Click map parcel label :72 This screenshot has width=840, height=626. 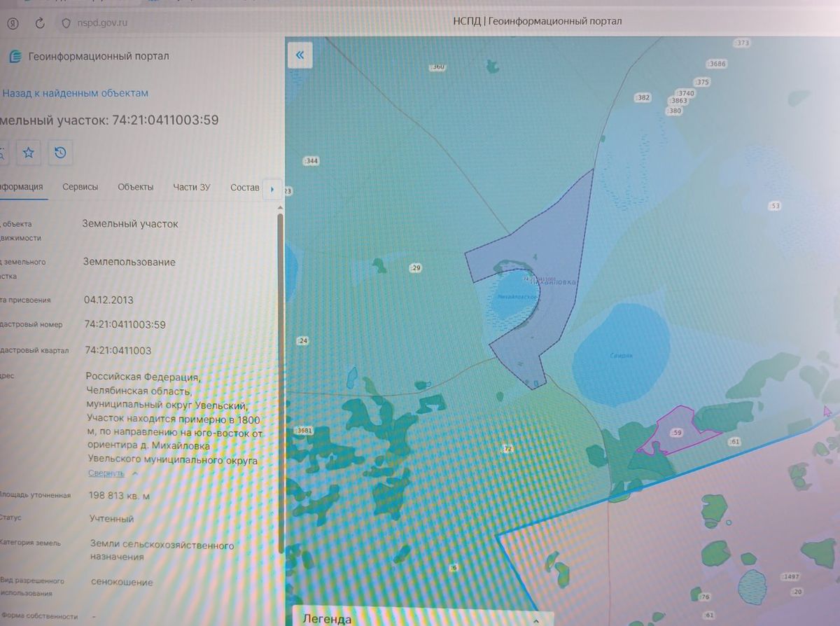(508, 448)
